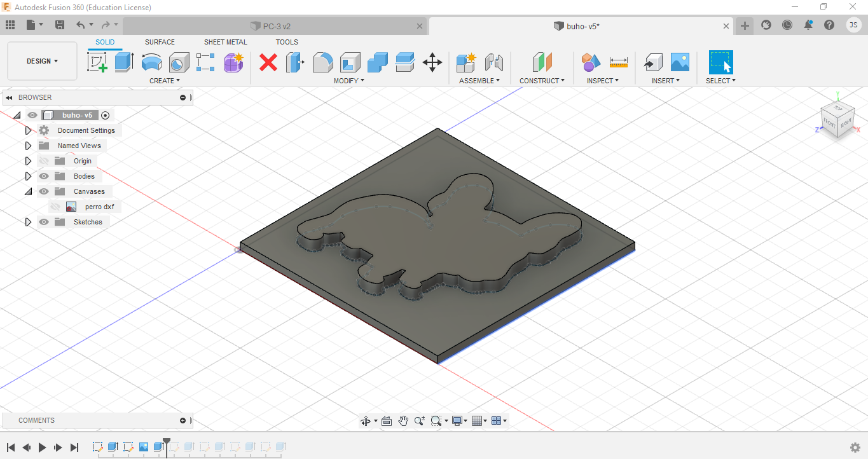
Task: Open the MODIFY dropdown menu
Action: point(349,81)
